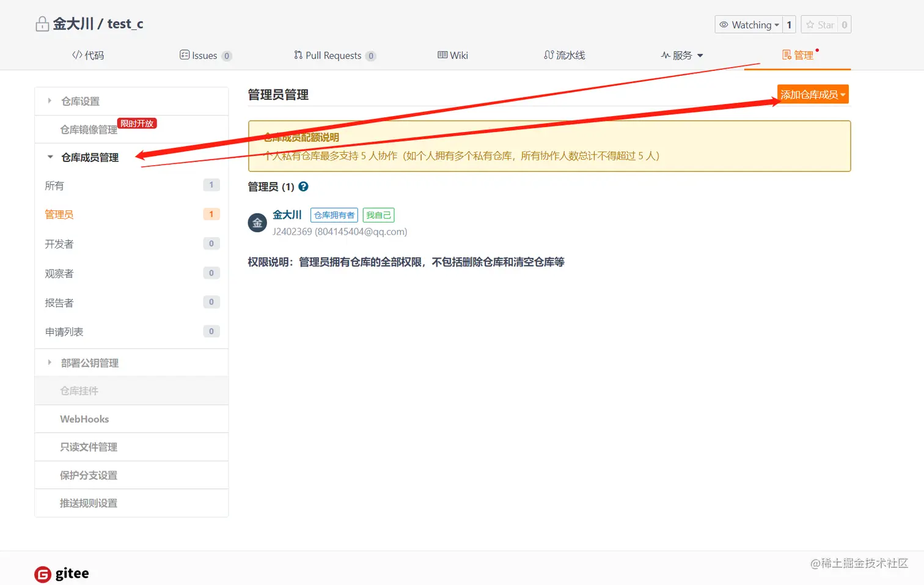The image size is (924, 585).
Task: Open the 金大川 member name link
Action: 287,215
